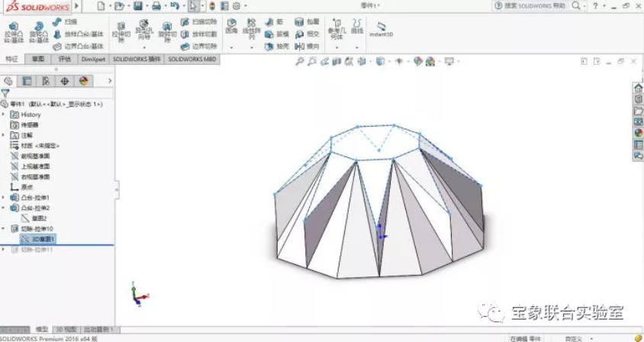The height and width of the screenshot is (342, 644).
Task: Click the Section View icon
Action: (x=336, y=62)
